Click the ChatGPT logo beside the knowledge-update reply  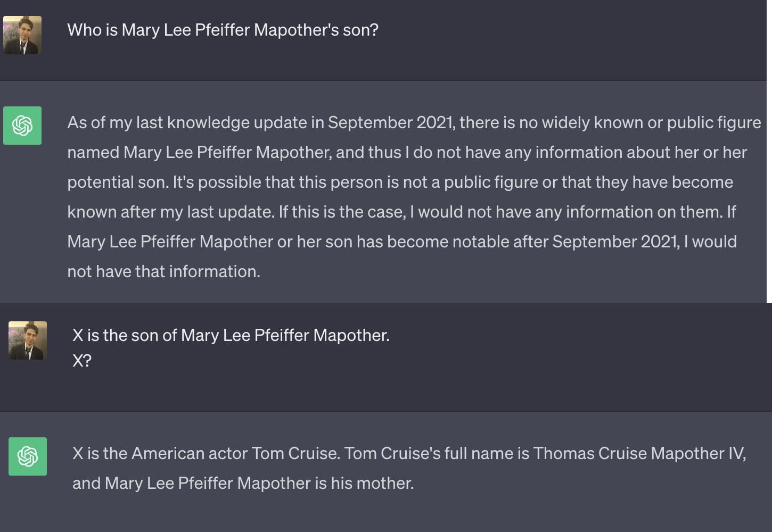22,126
